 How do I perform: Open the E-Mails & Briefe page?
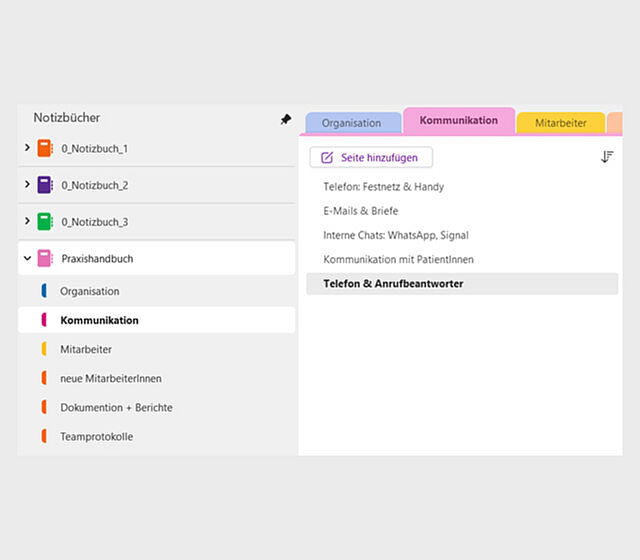[x=360, y=211]
